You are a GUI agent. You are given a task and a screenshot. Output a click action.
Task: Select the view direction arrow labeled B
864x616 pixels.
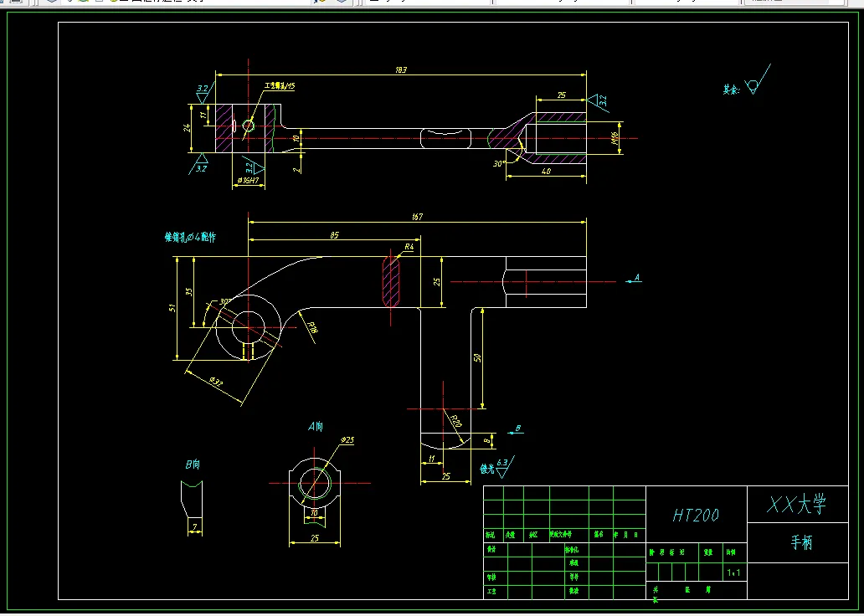pyautogui.click(x=515, y=430)
